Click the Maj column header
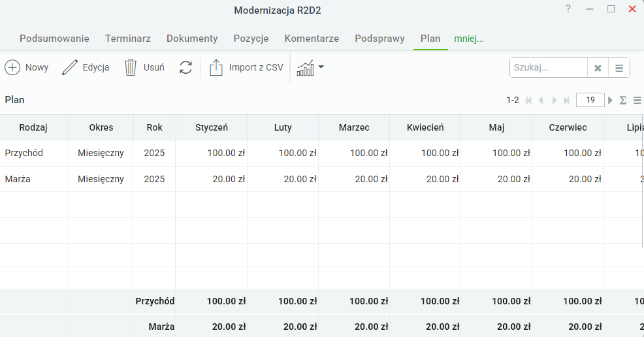 (496, 127)
